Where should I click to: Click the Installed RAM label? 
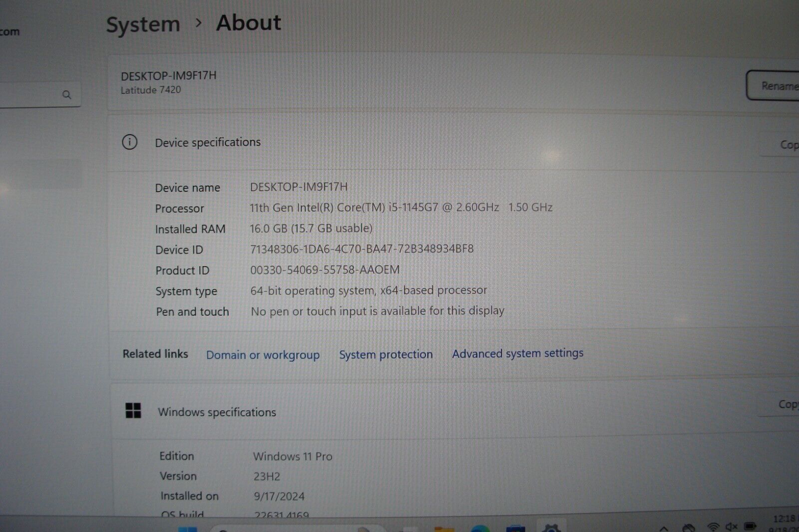[x=190, y=229]
